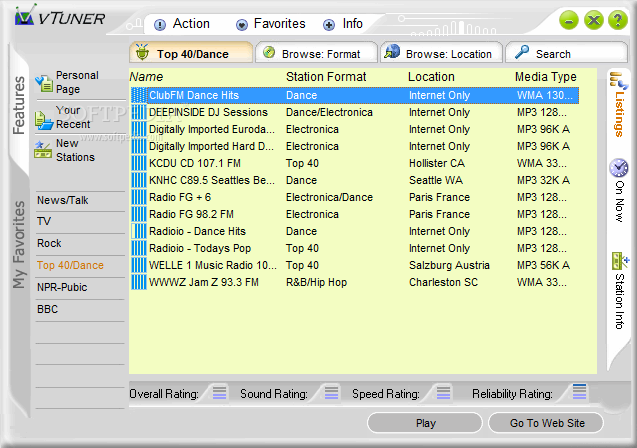Open Browse: Location tab
Image resolution: width=637 pixels, height=448 pixels.
click(x=441, y=53)
